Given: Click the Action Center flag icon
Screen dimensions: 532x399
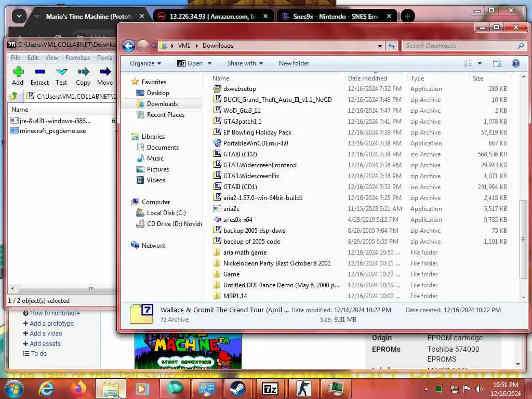Looking at the screenshot, I should click(467, 389).
